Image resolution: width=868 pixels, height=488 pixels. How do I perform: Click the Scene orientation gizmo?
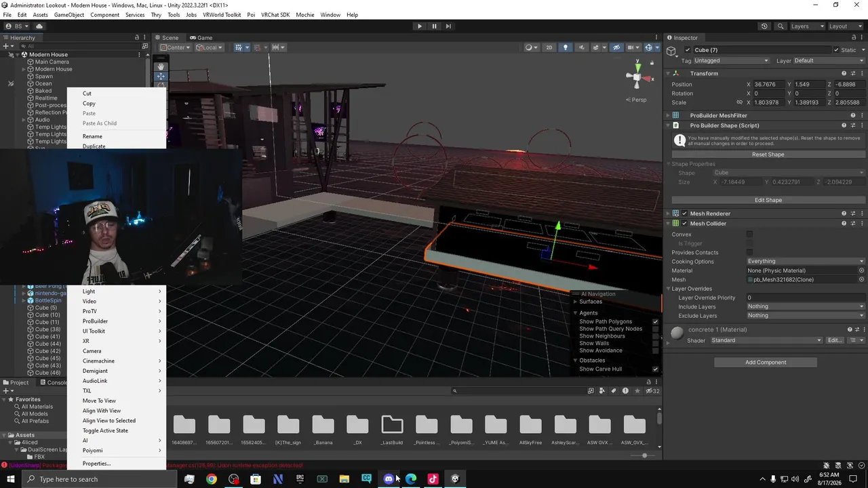pyautogui.click(x=637, y=77)
